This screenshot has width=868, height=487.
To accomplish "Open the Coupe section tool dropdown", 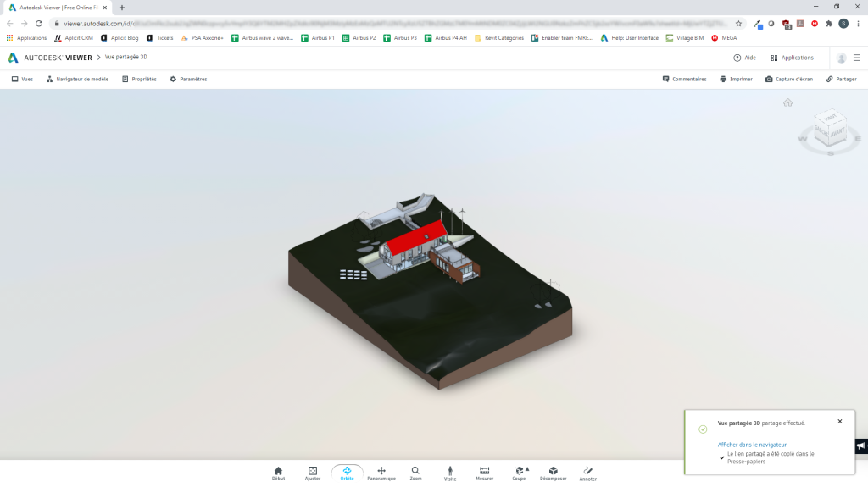I will pyautogui.click(x=520, y=473).
